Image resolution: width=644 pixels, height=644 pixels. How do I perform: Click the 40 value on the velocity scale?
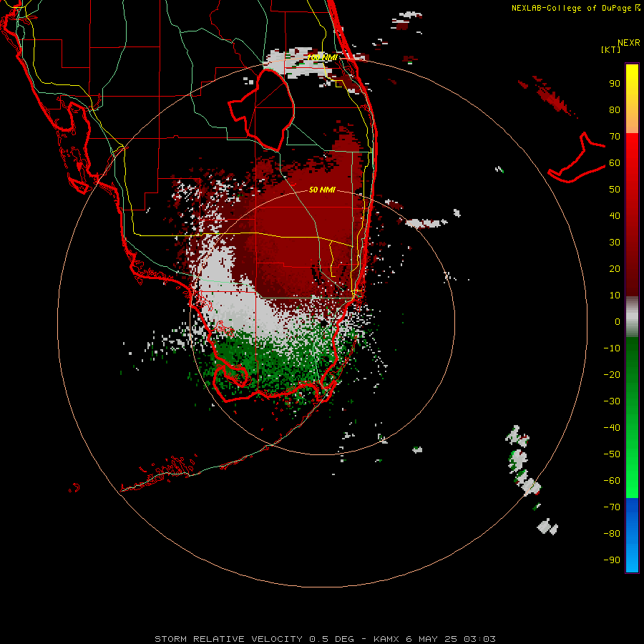[x=615, y=215]
